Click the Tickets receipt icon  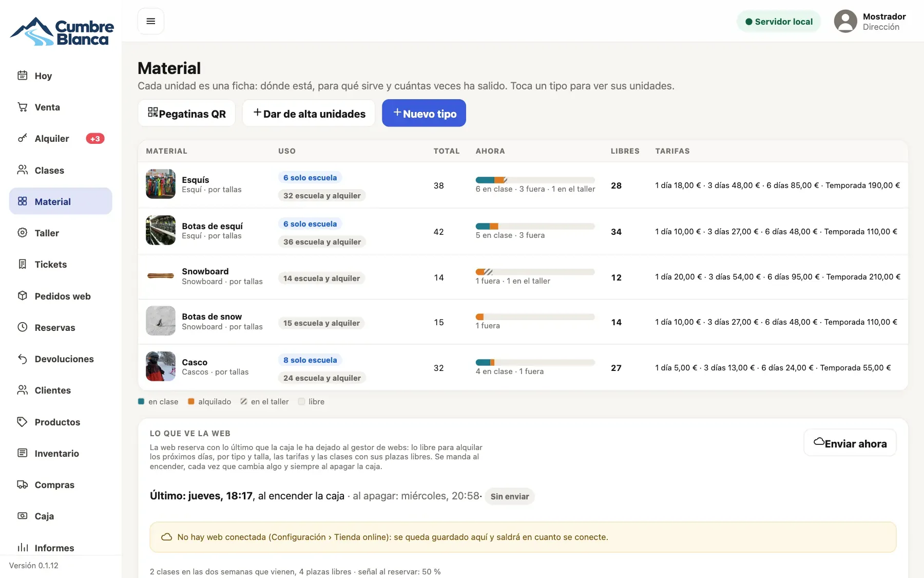(x=22, y=264)
